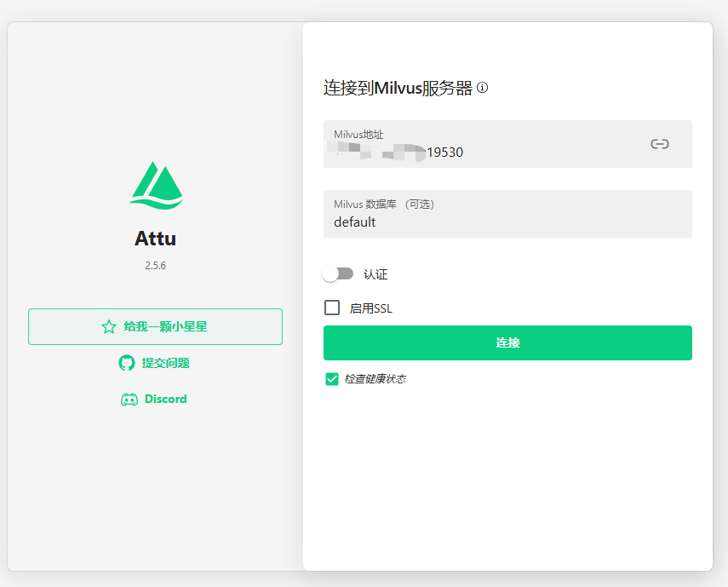Click the Attu title text
The width and height of the screenshot is (728, 587).
pos(155,239)
